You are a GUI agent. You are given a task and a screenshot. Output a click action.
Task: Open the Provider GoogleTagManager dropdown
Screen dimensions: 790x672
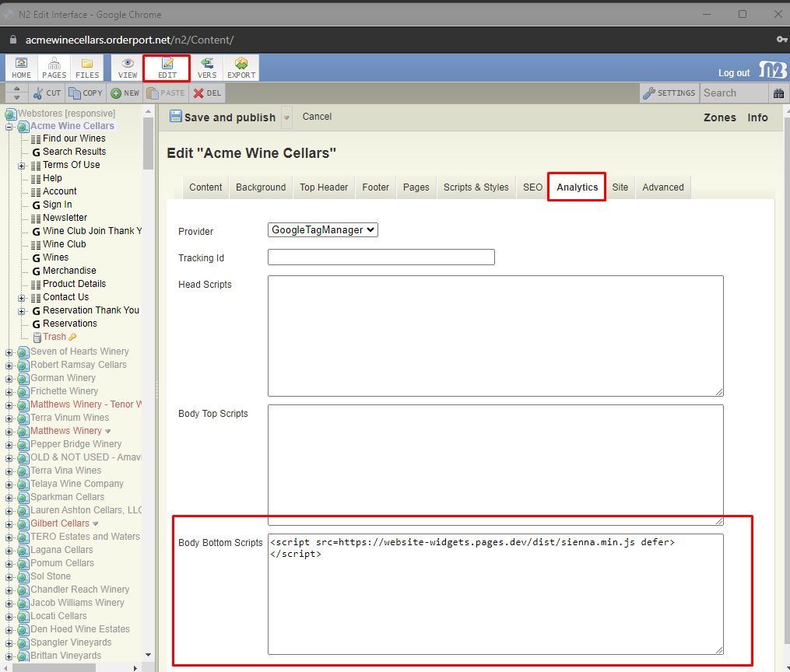[x=322, y=230]
